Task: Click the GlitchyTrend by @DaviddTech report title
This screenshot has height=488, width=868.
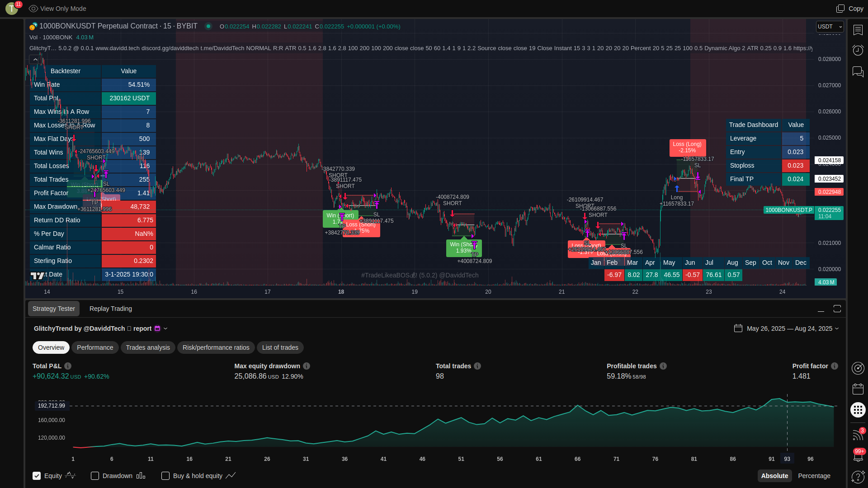Action: click(93, 328)
